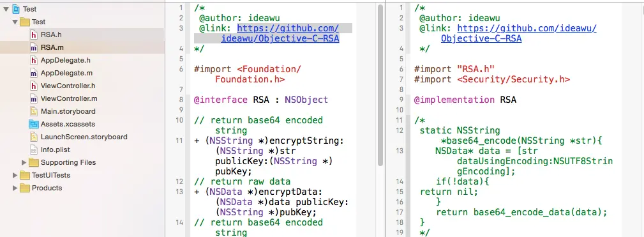Click the Main.storyboard file icon
The image size is (644, 237).
(34, 111)
